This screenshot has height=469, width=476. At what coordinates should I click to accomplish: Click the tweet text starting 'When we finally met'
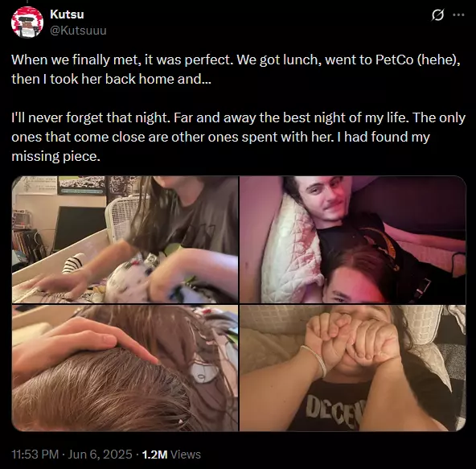click(x=236, y=69)
